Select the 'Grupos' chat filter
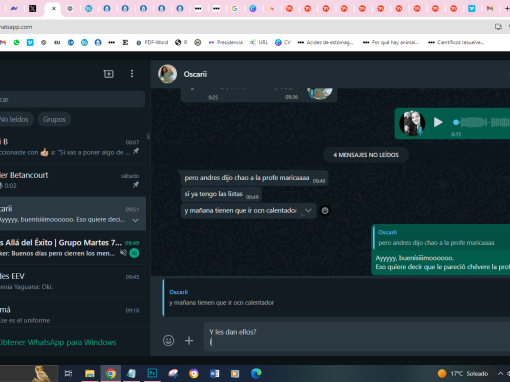510x382 pixels. coord(54,119)
